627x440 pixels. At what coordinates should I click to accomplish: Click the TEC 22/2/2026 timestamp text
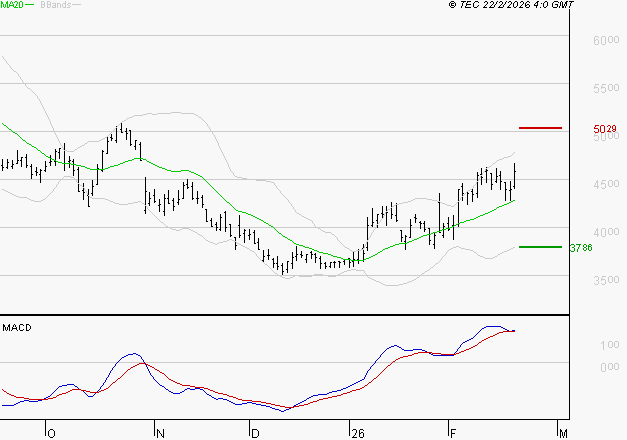tap(511, 4)
